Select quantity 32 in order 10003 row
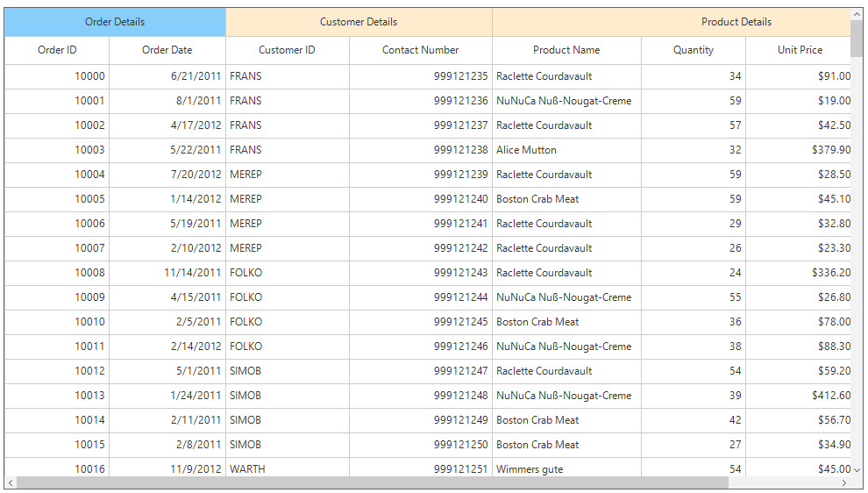 coord(694,150)
